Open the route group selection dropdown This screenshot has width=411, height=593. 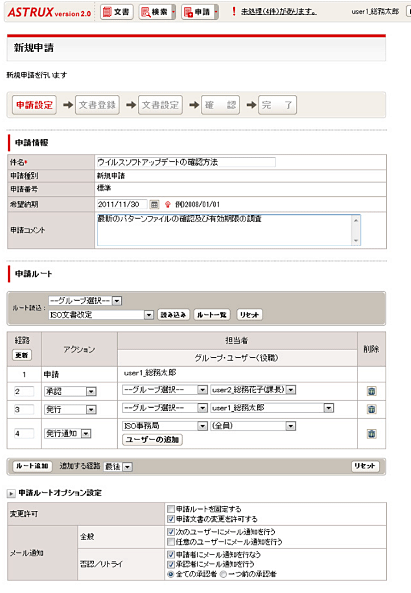click(85, 301)
